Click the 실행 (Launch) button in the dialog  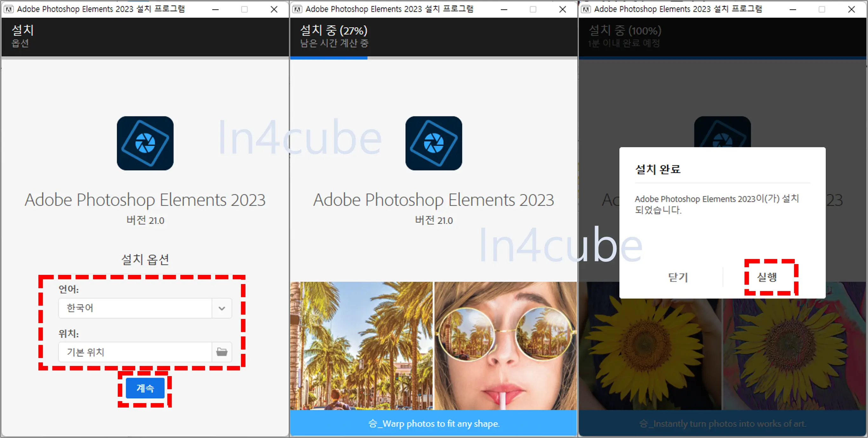[x=767, y=277]
